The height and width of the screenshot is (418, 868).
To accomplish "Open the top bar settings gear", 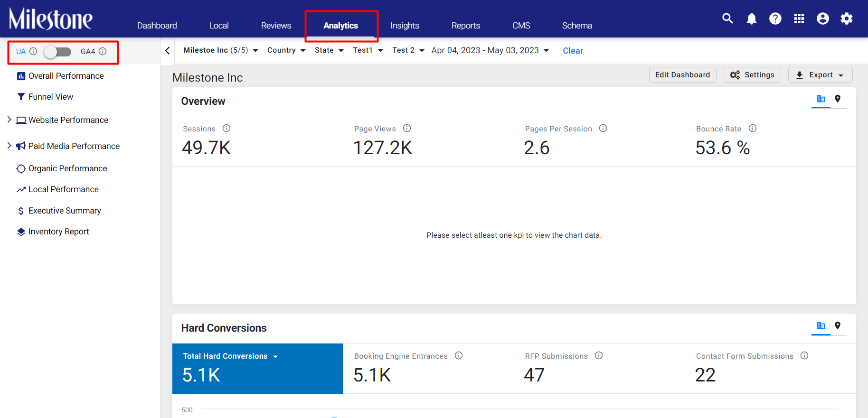I will 847,19.
